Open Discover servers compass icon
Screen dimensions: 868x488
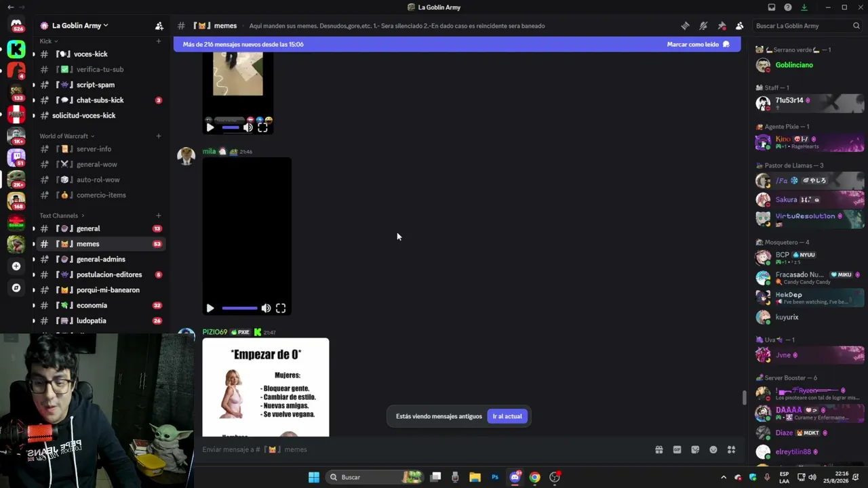tap(16, 288)
